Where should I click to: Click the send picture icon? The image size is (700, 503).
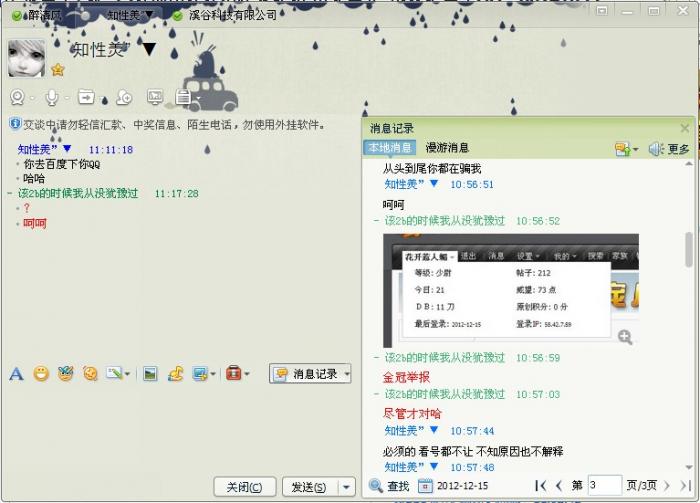click(x=150, y=374)
